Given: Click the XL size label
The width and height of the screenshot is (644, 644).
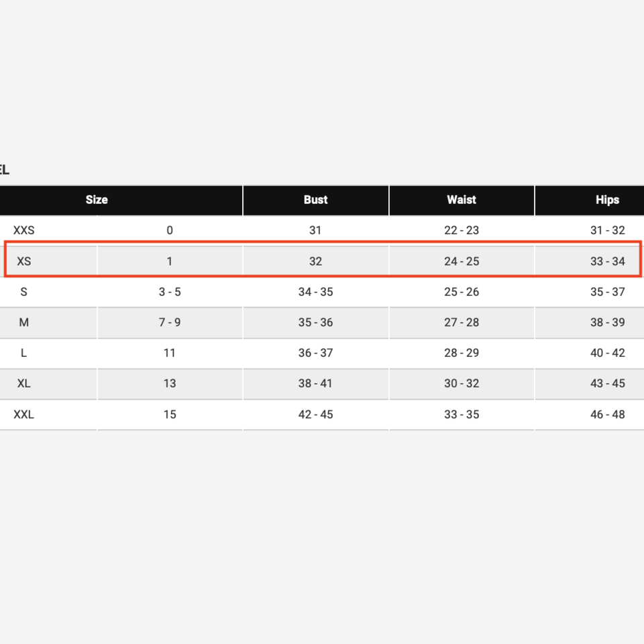Looking at the screenshot, I should point(24,384).
